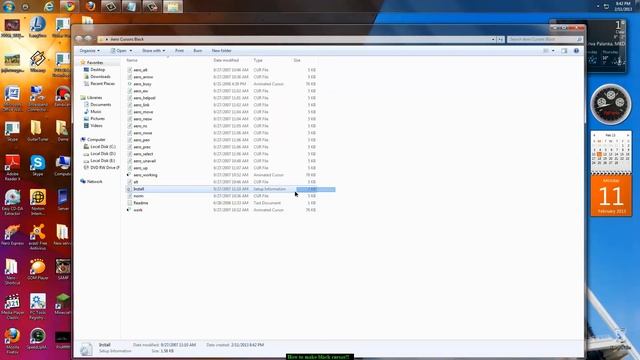Image resolution: width=640 pixels, height=360 pixels.
Task: Toggle the preview pane button
Action: pos(564,51)
